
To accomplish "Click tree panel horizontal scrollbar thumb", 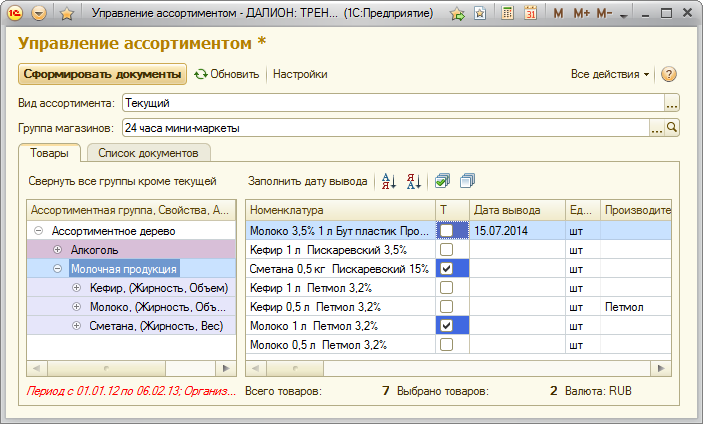I will pos(107,368).
